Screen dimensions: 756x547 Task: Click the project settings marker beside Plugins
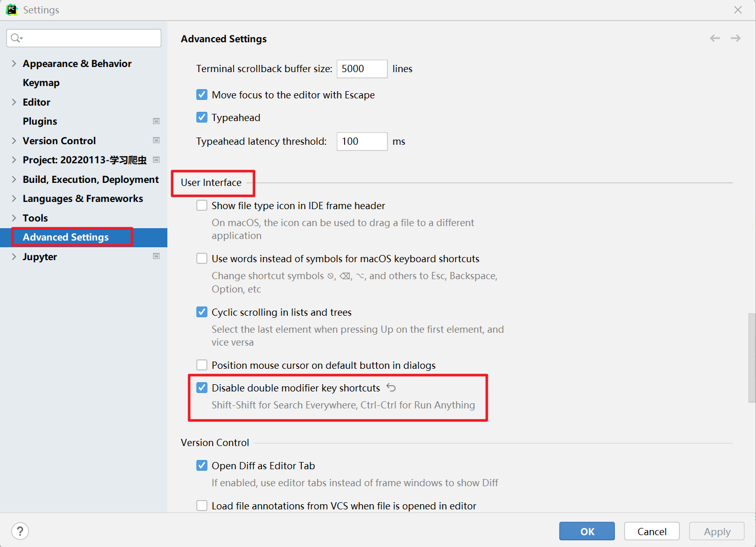pos(156,121)
